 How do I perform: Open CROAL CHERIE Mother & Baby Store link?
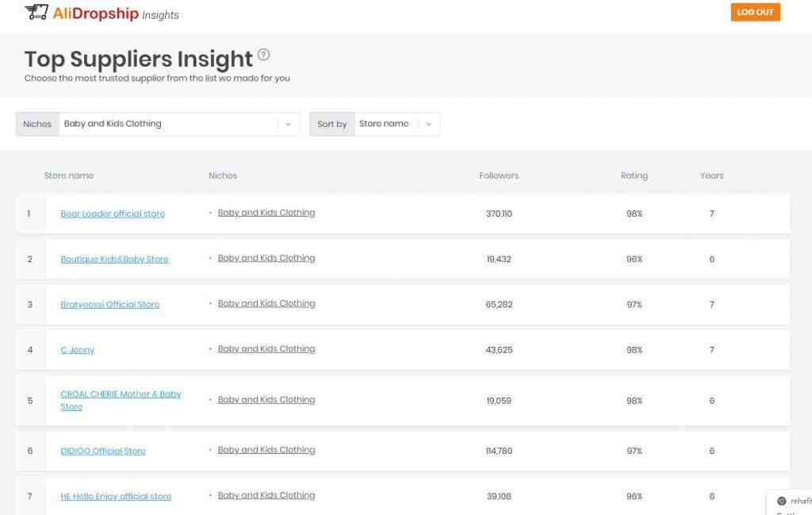tap(121, 401)
